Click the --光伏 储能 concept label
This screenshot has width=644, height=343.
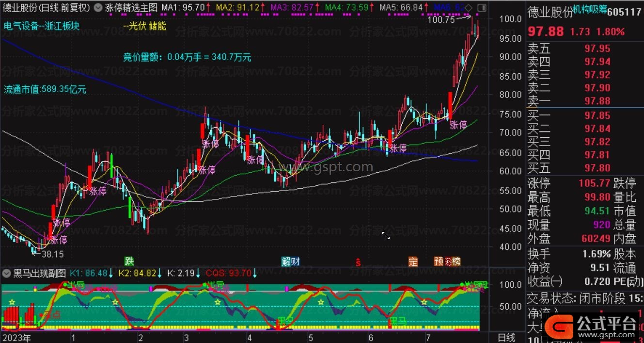pos(144,26)
